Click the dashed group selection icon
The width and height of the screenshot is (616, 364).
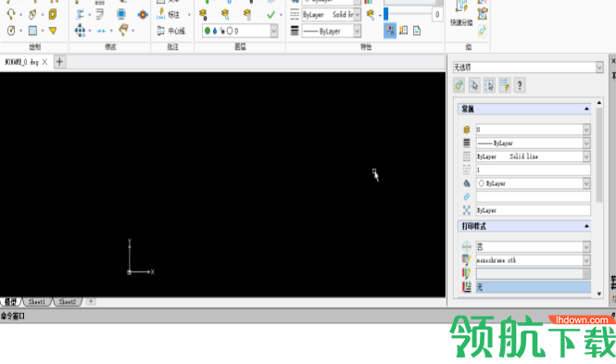pos(483,31)
